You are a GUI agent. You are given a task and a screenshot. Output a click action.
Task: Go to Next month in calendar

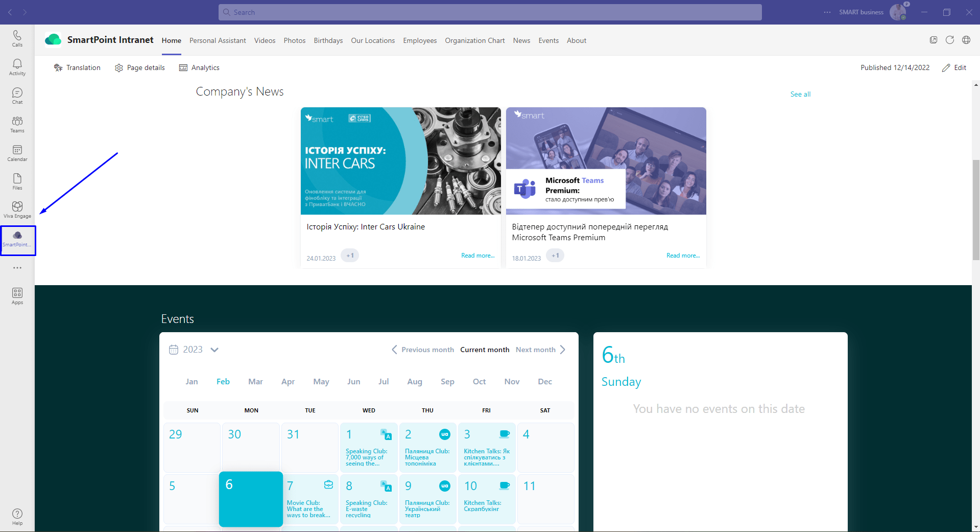(x=540, y=350)
